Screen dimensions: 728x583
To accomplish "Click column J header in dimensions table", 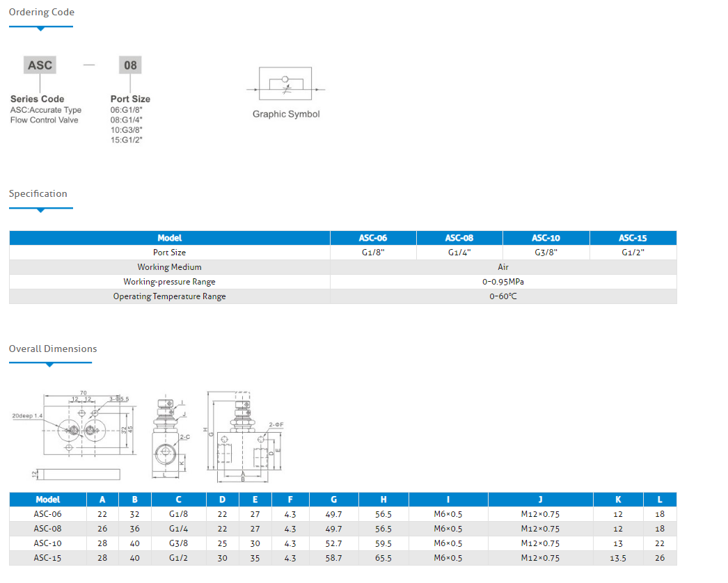I will coord(540,500).
